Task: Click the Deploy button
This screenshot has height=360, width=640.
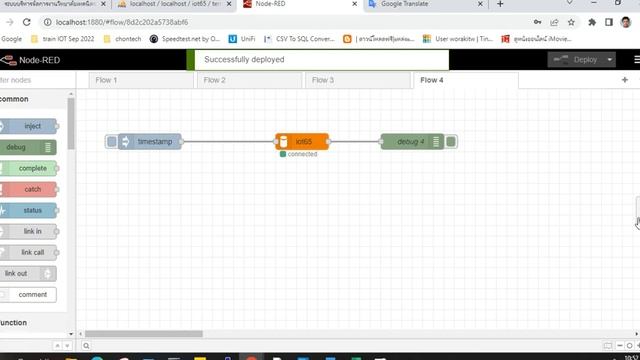Action: (x=576, y=60)
